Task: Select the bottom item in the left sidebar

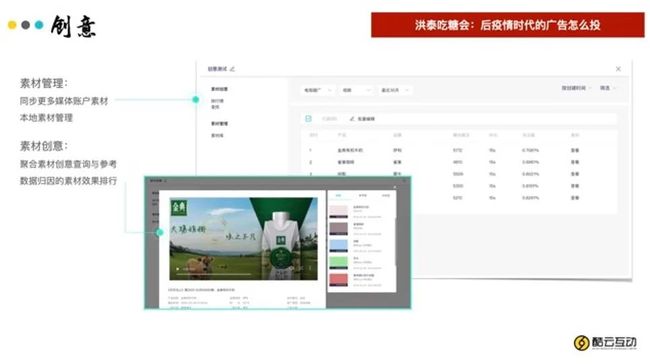Action: [217, 136]
